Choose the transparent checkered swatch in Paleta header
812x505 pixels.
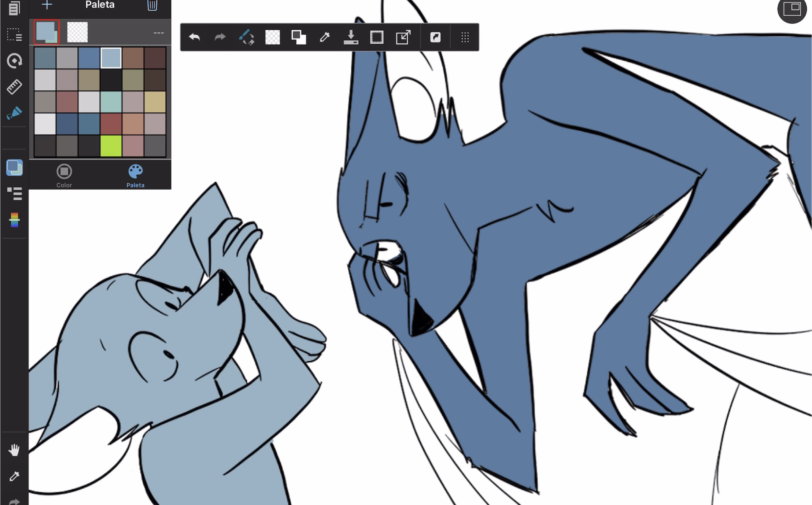pyautogui.click(x=78, y=32)
